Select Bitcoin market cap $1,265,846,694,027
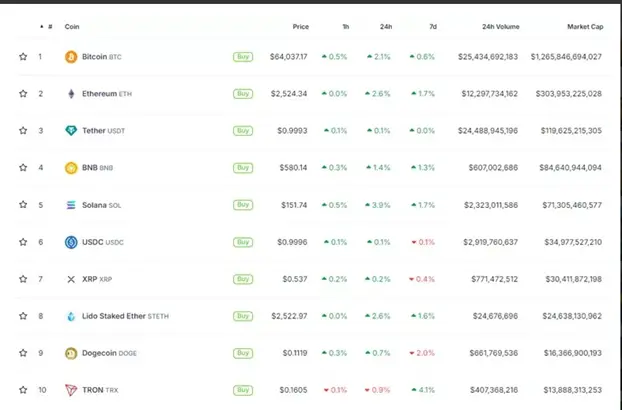 click(x=566, y=57)
